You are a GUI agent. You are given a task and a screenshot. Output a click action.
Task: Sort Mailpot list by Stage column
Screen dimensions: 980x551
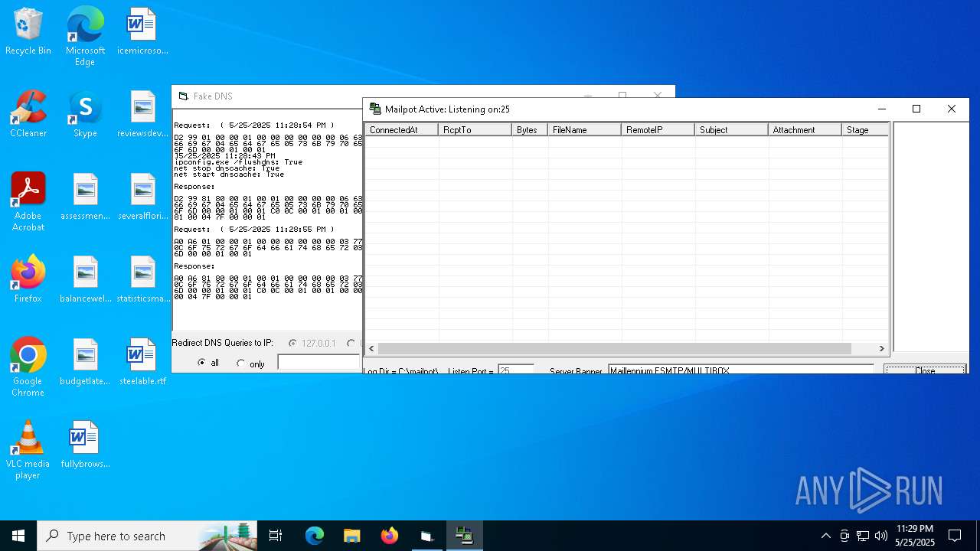click(x=865, y=130)
